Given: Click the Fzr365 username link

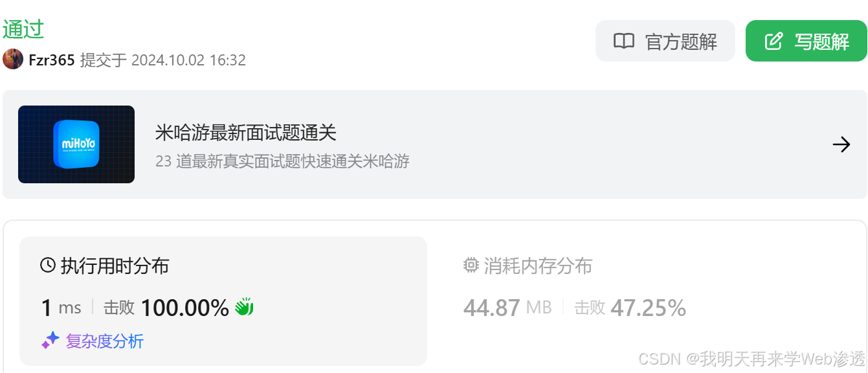Looking at the screenshot, I should pyautogui.click(x=52, y=60).
